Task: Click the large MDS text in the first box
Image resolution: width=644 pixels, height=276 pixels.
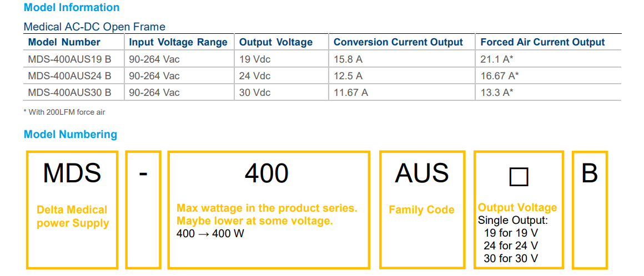Action: [x=72, y=173]
